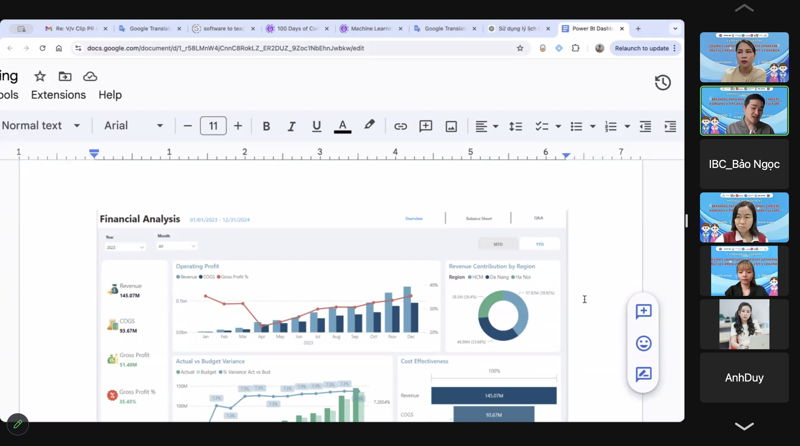Underline the selected text
This screenshot has height=446, width=800.
pos(317,126)
